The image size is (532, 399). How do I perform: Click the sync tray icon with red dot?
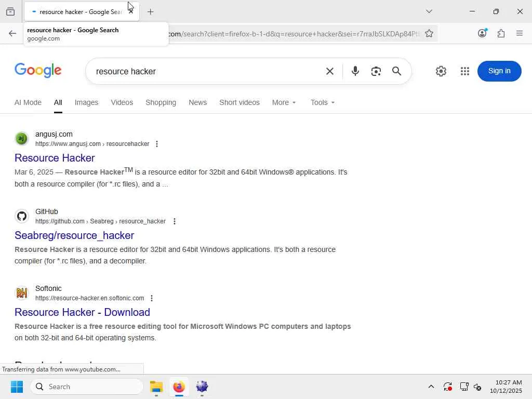point(447,387)
